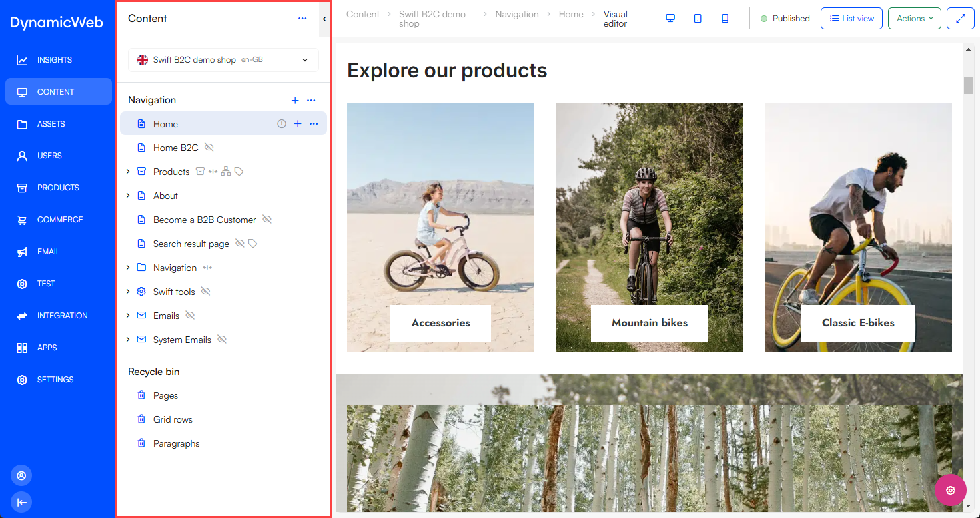Open the Swift B2C demo shop dropdown
Screen dimensions: 980x518
[223, 60]
